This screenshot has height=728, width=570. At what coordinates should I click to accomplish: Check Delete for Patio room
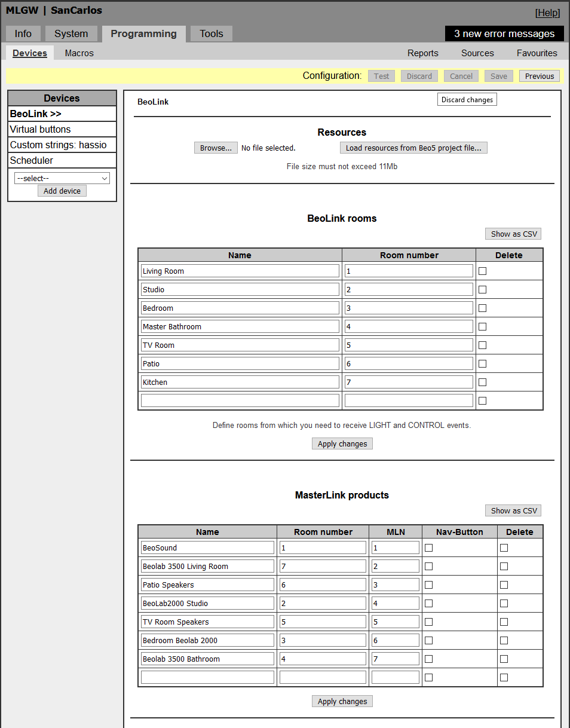coord(483,363)
